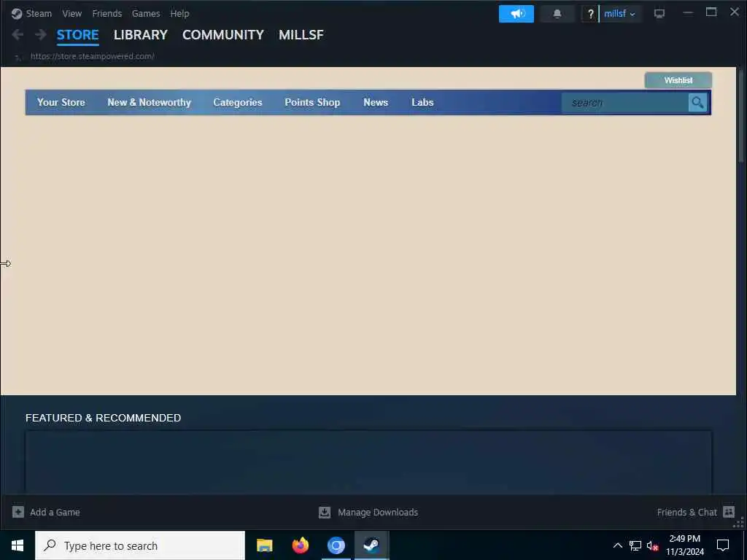Open the Steam menu
This screenshot has height=560, width=747.
coord(39,13)
